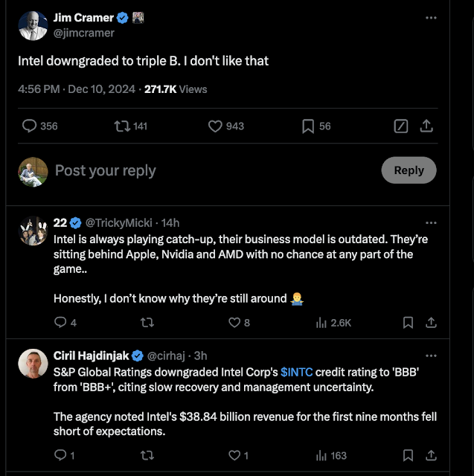Reply to Jim Cramer's post via comment icon

[30, 126]
